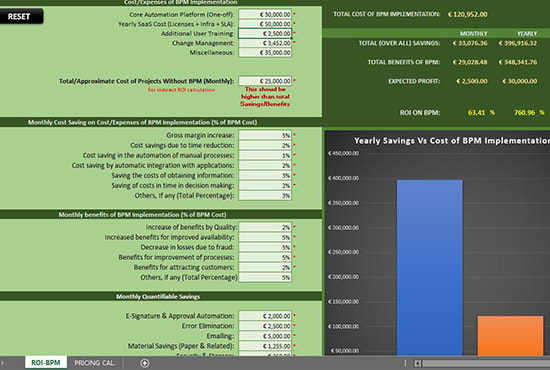Select Increase of benefits by Quality field
Screen dimensions: 550x370
click(x=265, y=227)
